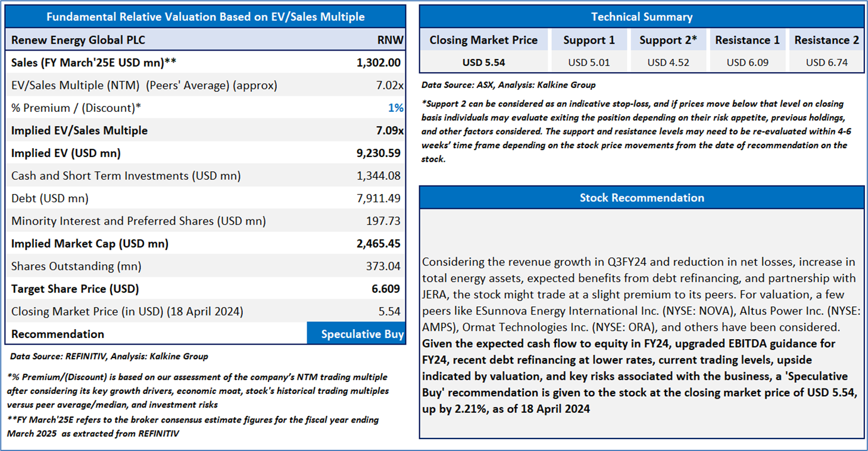Click the implied market cap 2,465.45
The image size is (868, 451).
(x=379, y=243)
